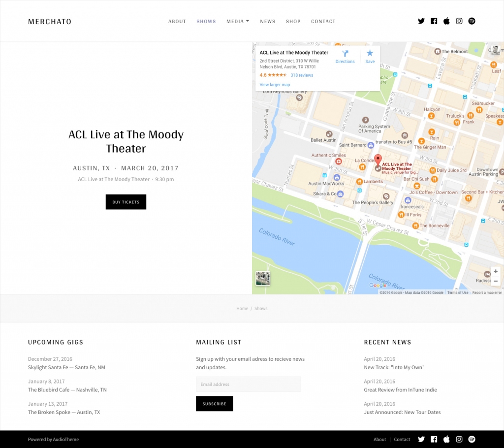Open The Broken Spoke Austin gig
This screenshot has width=504, height=448.
(x=64, y=412)
